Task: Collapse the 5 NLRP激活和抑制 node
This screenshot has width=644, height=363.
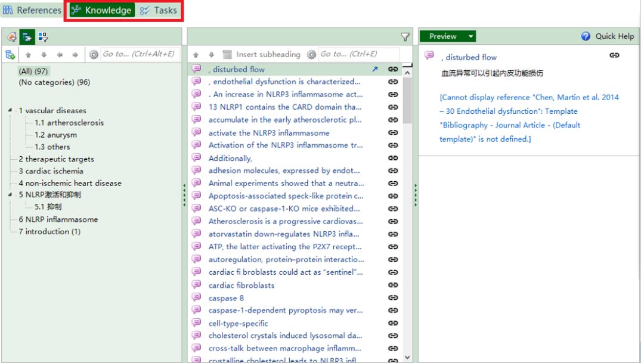Action: [x=10, y=195]
